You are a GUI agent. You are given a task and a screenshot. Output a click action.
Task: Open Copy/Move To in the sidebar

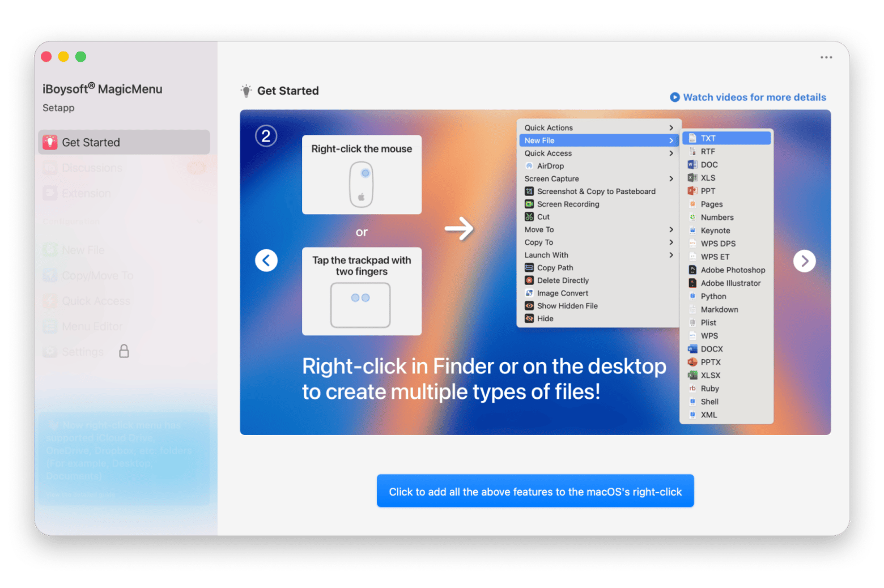click(x=124, y=275)
